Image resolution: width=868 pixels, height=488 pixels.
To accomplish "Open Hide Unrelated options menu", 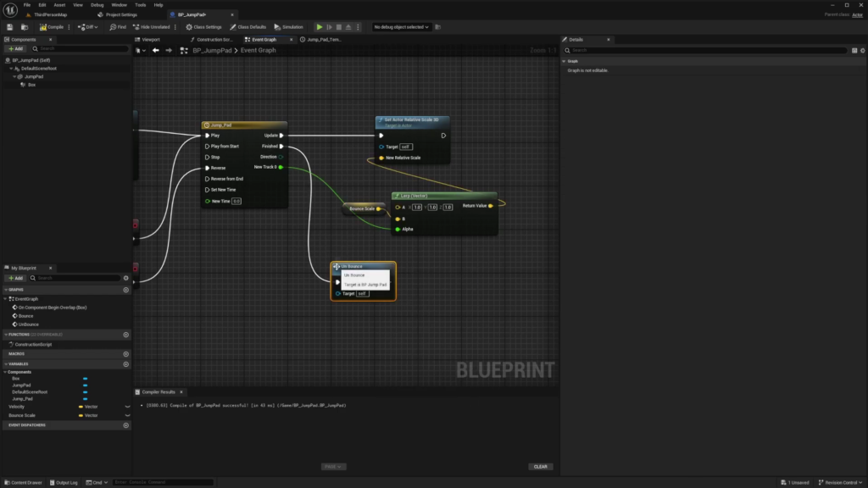I will 175,26.
